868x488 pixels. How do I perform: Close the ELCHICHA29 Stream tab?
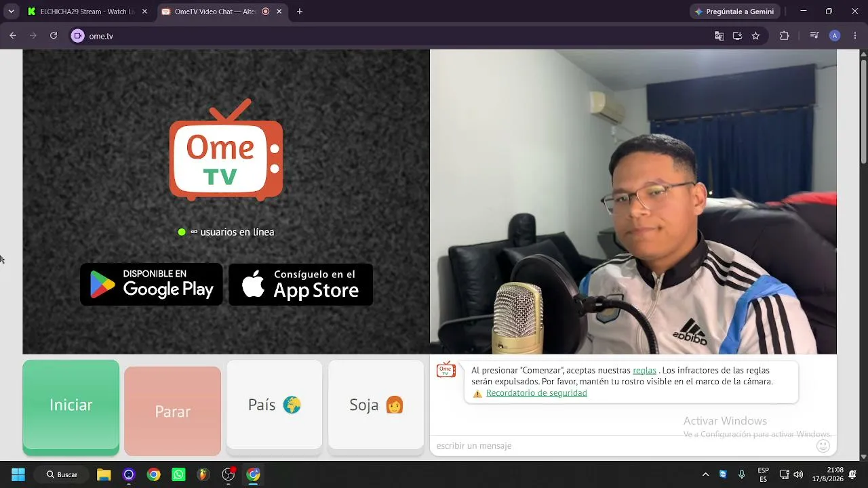click(144, 12)
